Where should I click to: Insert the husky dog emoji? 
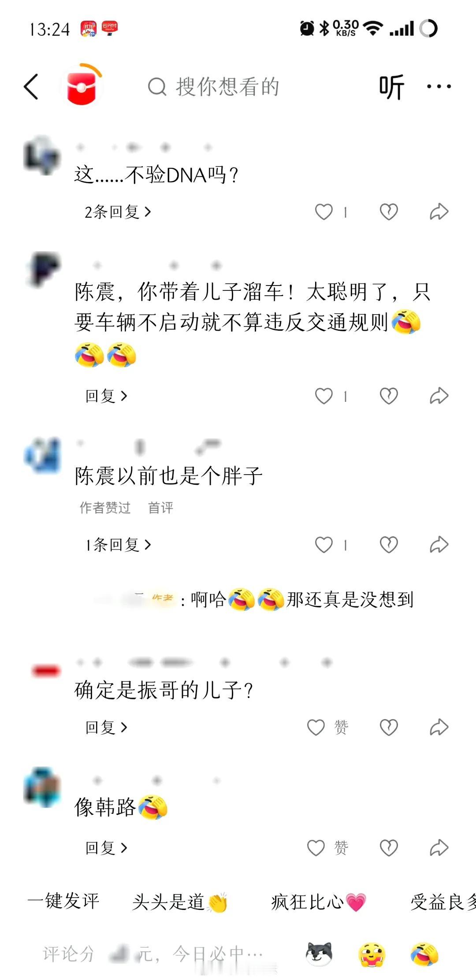319,954
